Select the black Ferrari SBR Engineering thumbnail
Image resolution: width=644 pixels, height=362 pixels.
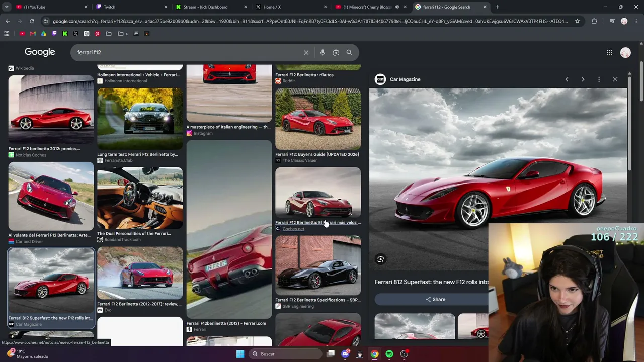(318, 265)
